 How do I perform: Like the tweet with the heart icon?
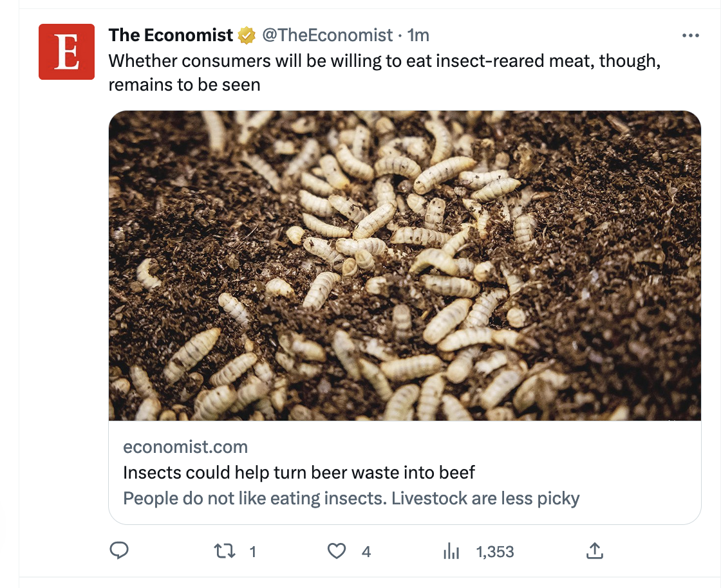click(x=337, y=551)
